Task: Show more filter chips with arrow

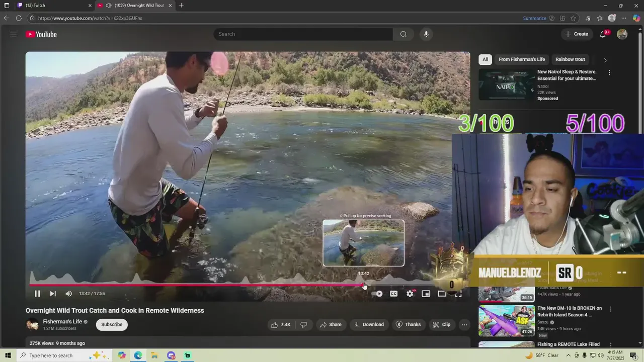Action: (x=605, y=60)
